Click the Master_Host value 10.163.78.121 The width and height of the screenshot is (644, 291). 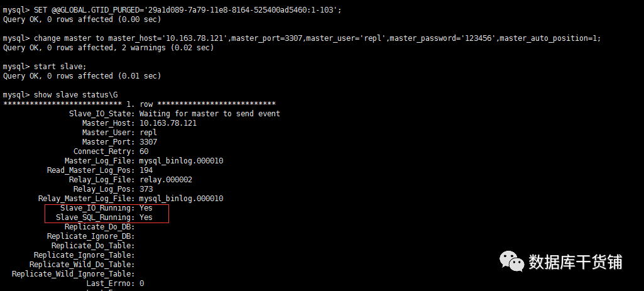(x=168, y=123)
